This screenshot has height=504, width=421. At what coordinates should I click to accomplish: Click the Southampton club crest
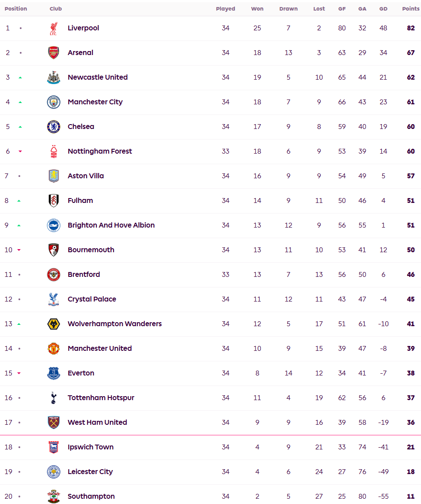tap(54, 496)
